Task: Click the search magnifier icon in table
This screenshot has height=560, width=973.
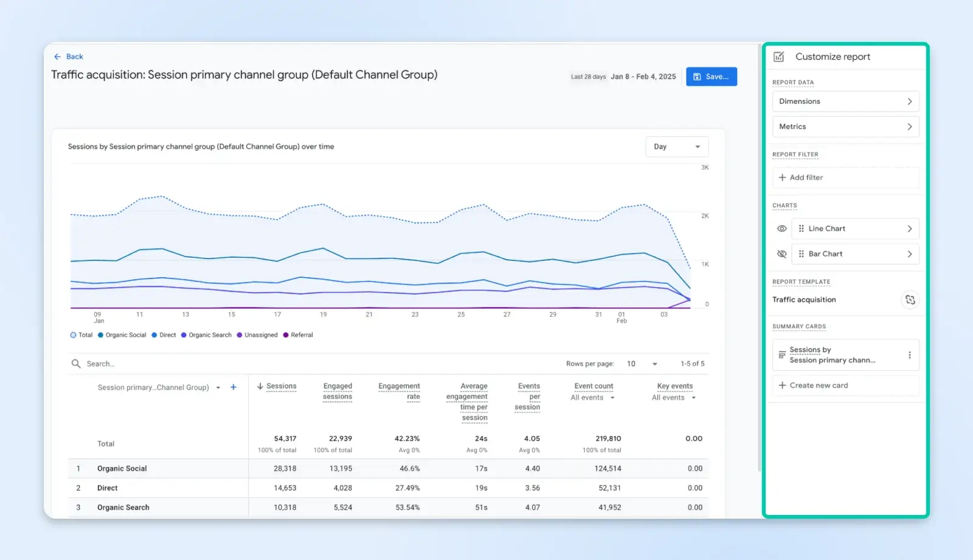Action: point(76,364)
